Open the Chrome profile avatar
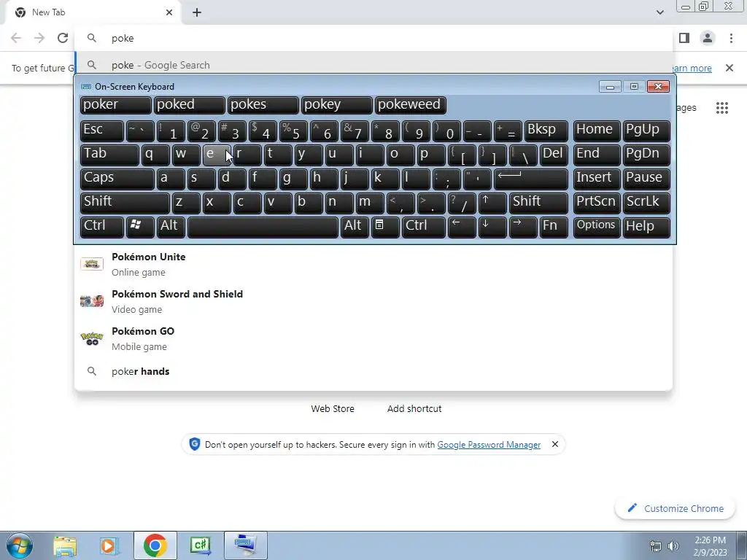 [x=708, y=38]
